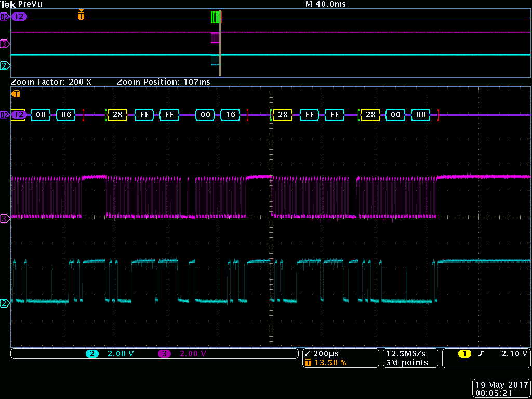The width and height of the screenshot is (532, 399).
Task: Click the Zoom Position: 107ms readout
Action: pyautogui.click(x=164, y=82)
